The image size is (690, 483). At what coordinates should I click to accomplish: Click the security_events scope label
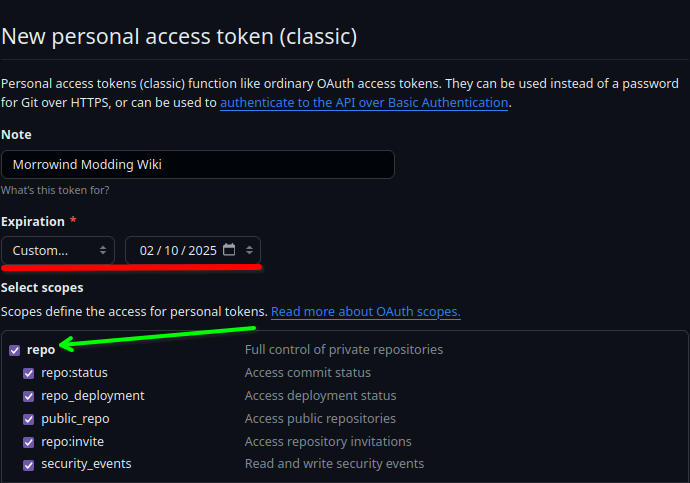pos(86,464)
